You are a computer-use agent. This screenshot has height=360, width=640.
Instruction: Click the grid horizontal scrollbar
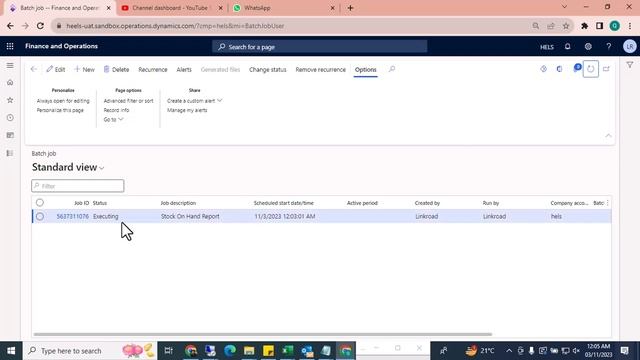[x=262, y=334]
